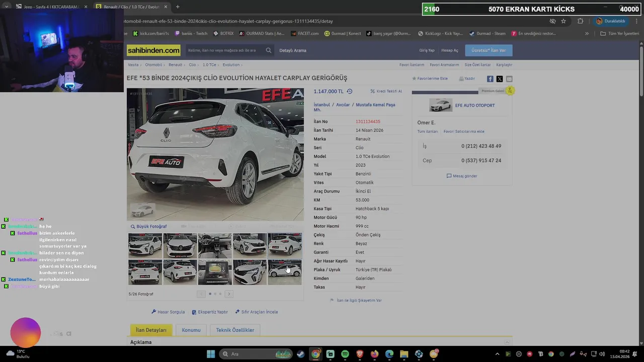Open Favori İlanlarım link
This screenshot has height=362, width=644.
tap(412, 65)
